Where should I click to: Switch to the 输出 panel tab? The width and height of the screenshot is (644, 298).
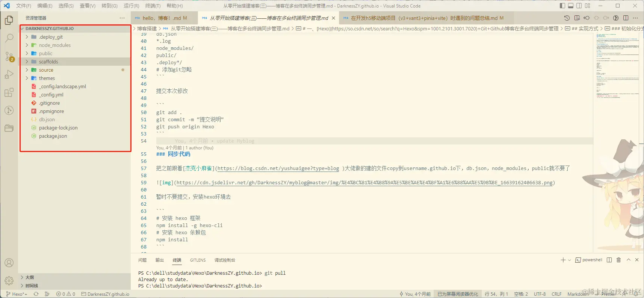tap(160, 260)
